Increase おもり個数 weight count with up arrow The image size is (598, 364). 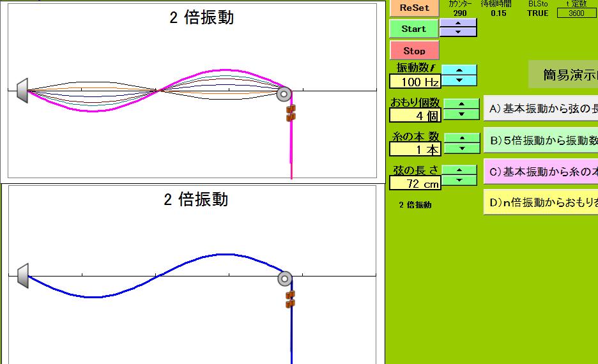point(461,104)
